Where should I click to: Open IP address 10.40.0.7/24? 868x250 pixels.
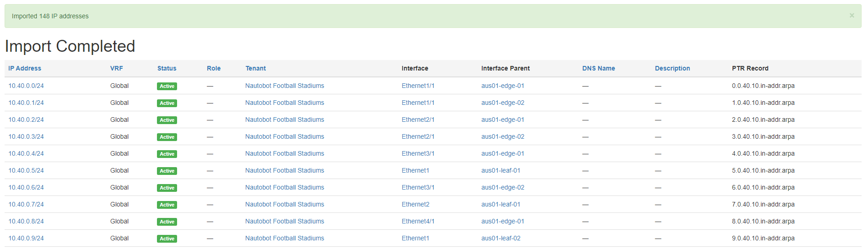26,204
